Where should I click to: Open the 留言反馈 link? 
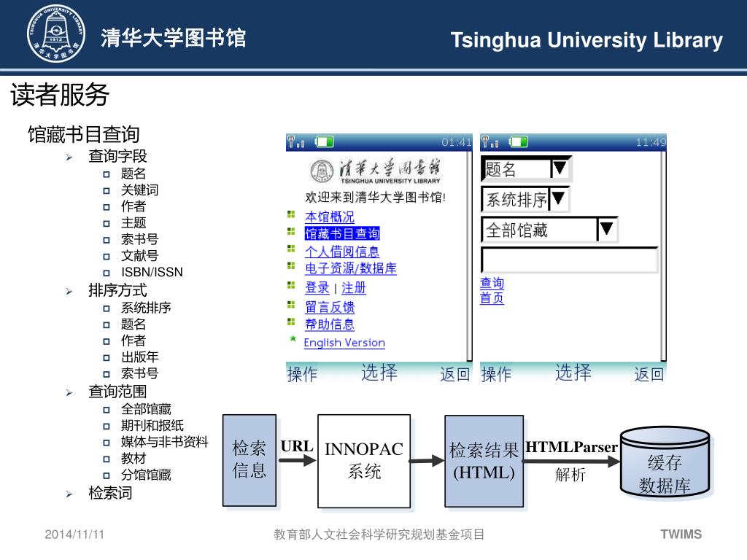(330, 307)
